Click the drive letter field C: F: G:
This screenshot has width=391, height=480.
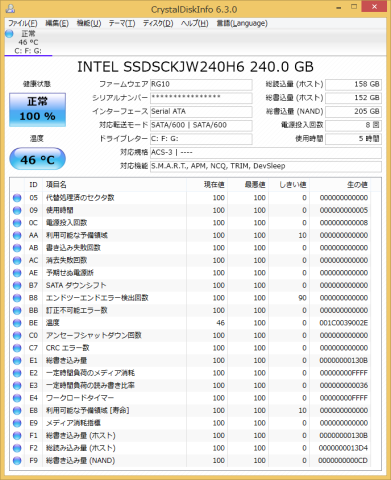(x=201, y=139)
